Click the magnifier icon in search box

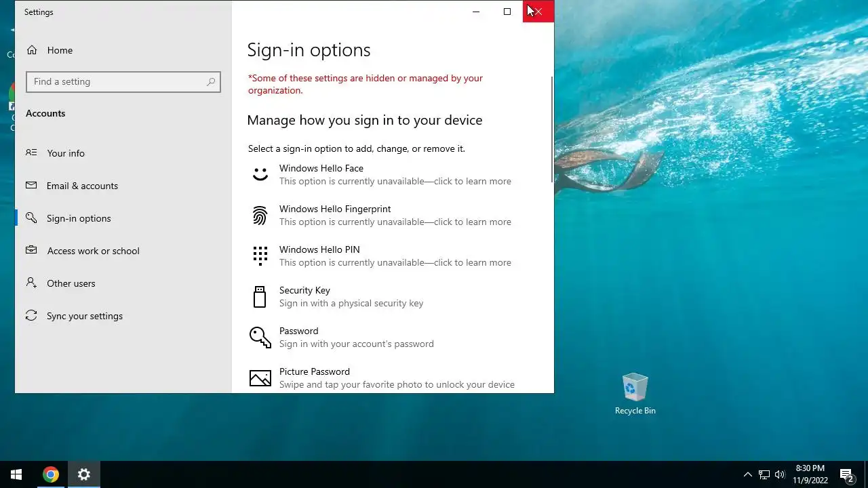pyautogui.click(x=211, y=81)
